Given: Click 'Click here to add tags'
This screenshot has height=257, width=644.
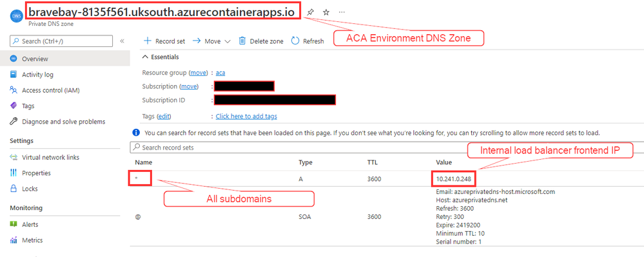Looking at the screenshot, I should 246,117.
